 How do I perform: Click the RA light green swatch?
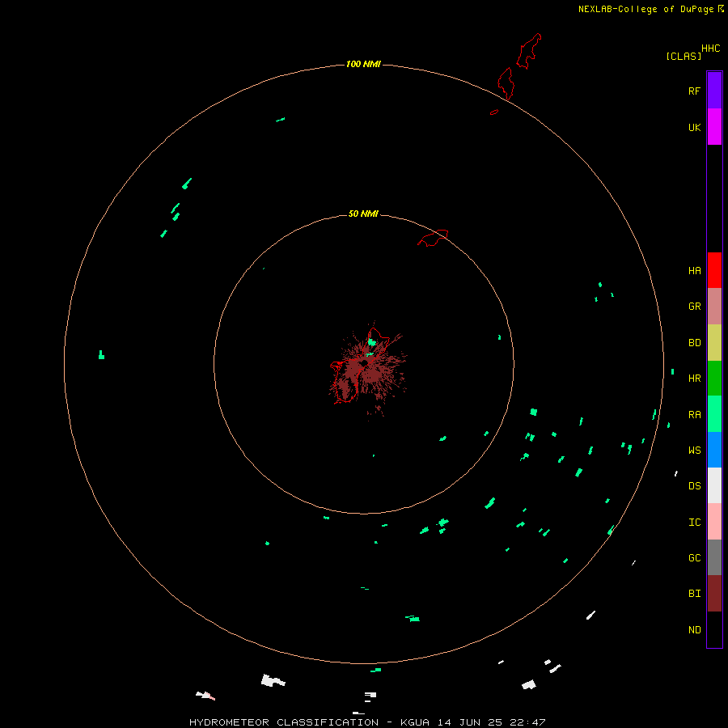(x=714, y=414)
